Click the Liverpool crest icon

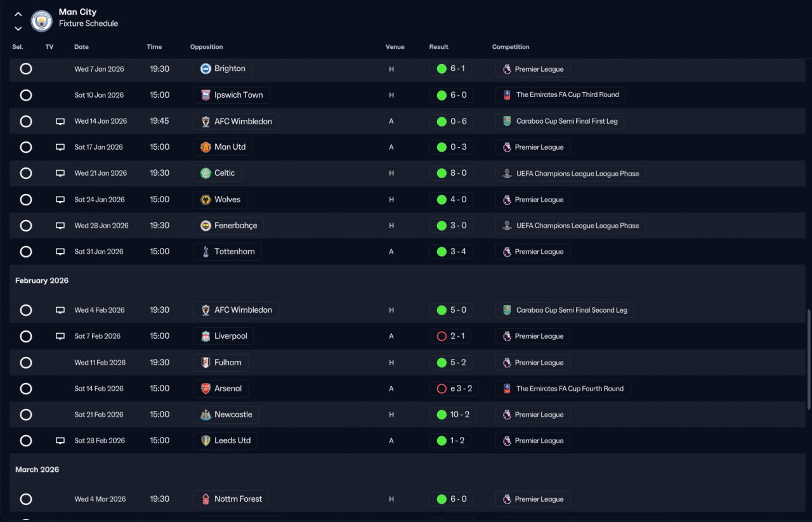(206, 336)
